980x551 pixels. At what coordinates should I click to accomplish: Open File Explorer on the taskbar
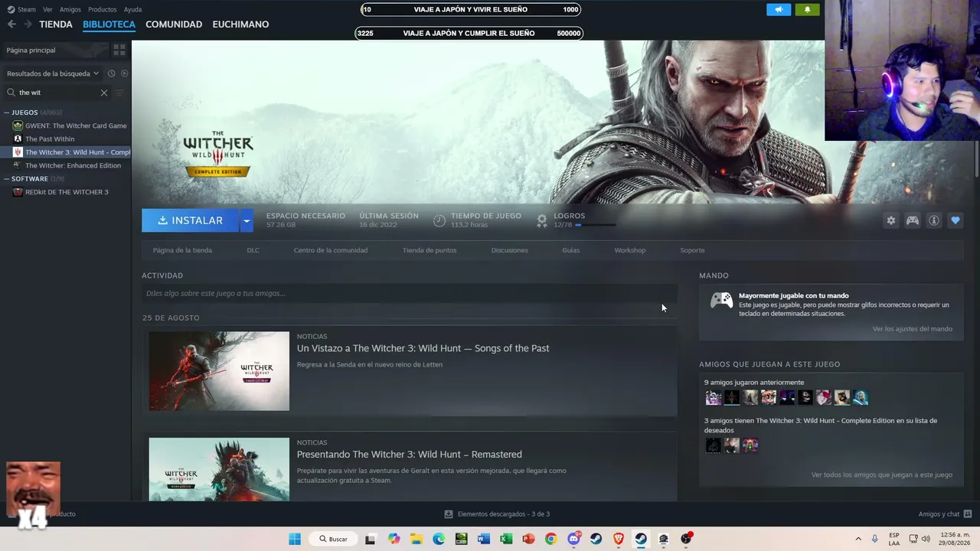click(x=416, y=539)
